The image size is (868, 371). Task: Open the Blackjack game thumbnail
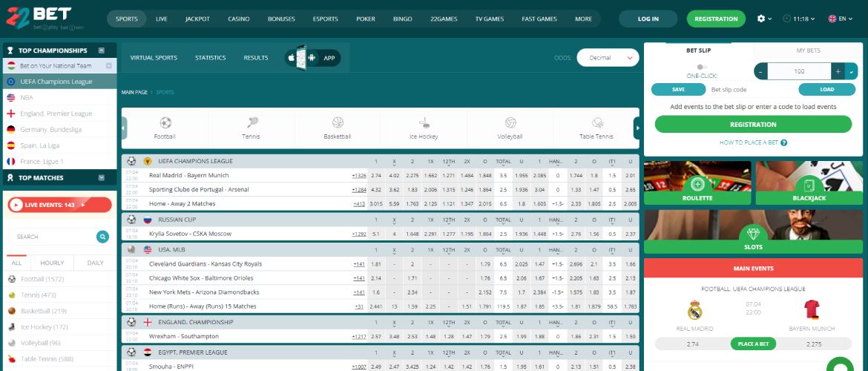[x=809, y=183]
